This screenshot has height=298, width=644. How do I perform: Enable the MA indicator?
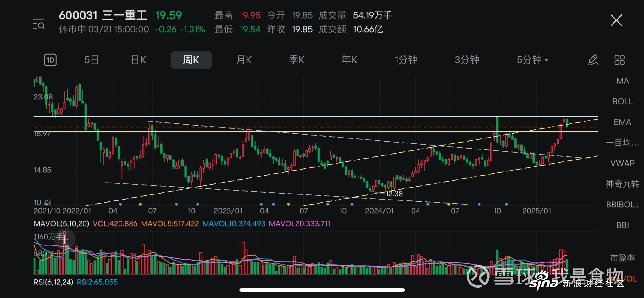point(622,81)
